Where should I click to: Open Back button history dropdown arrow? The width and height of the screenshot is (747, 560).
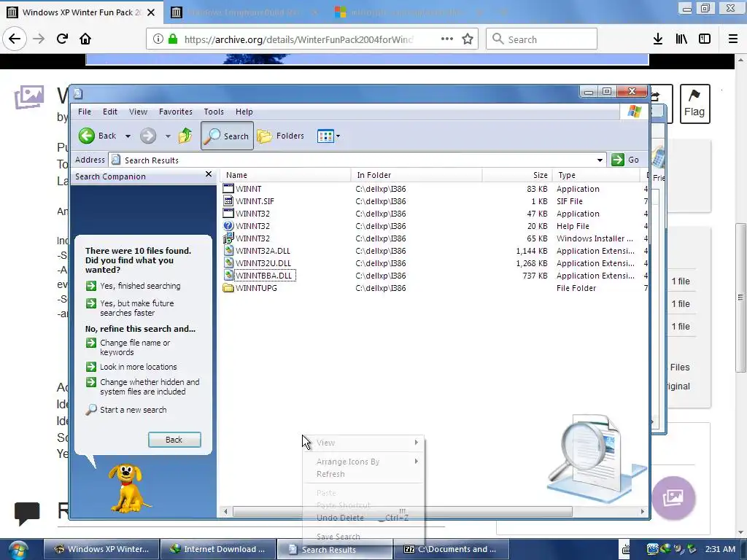point(128,136)
